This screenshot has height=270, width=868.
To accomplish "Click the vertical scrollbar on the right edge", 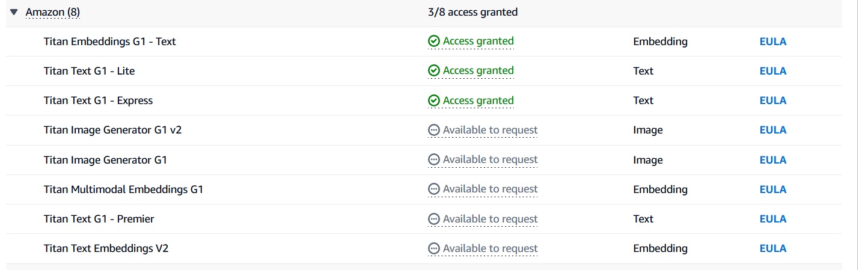I will 857,135.
